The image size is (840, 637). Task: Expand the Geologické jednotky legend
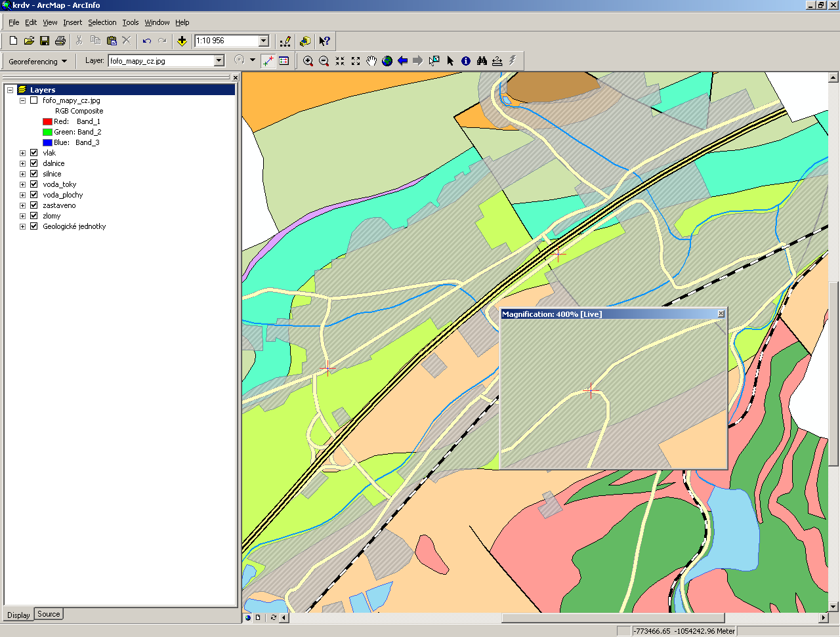22,226
